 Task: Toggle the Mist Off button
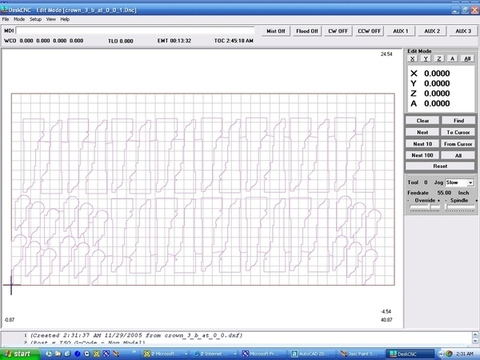(276, 31)
